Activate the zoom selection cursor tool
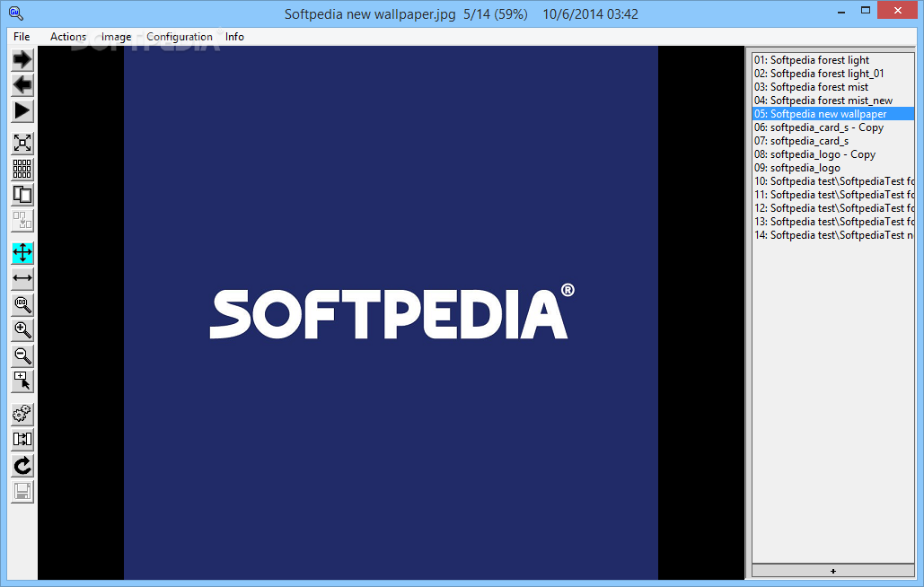 coord(22,381)
